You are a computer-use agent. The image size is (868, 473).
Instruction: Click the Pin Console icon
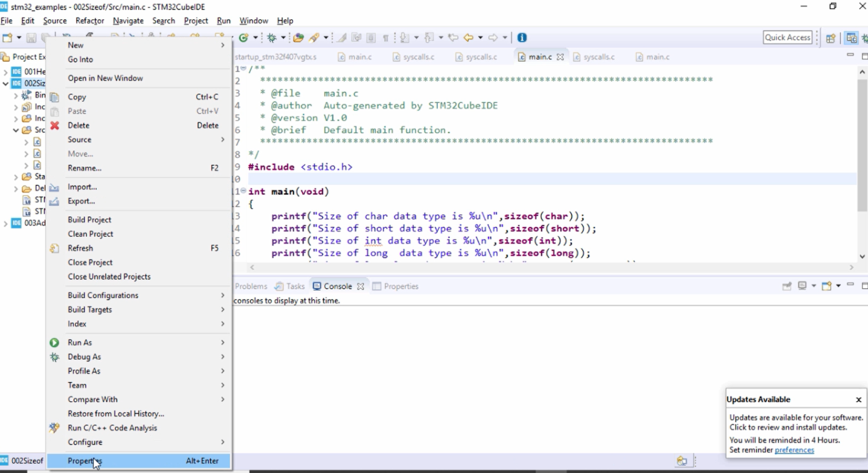click(x=787, y=286)
